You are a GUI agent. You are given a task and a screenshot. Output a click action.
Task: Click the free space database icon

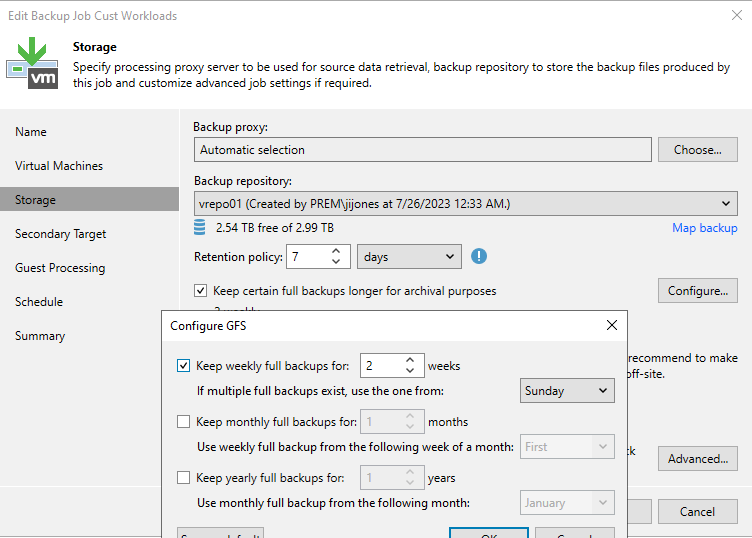coord(200,228)
